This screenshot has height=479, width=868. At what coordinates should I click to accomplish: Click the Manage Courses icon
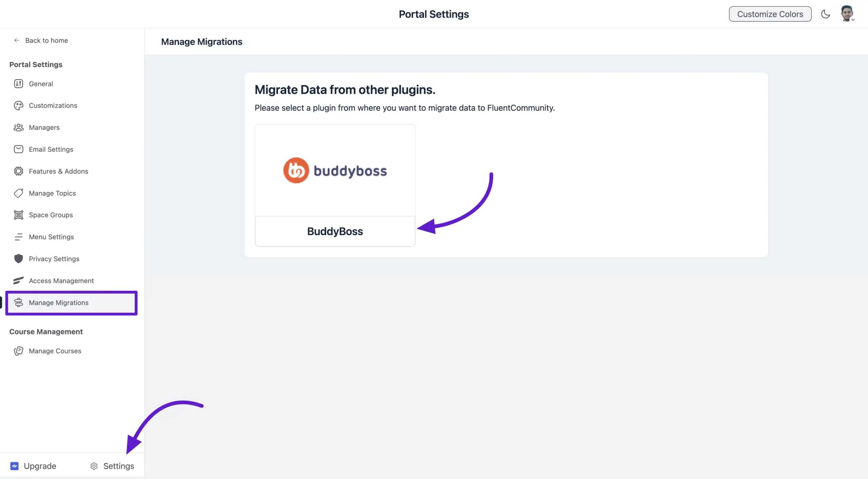click(x=18, y=351)
